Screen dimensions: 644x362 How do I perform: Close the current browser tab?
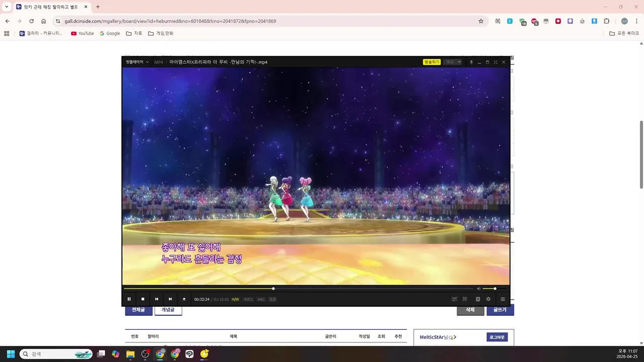pos(86,7)
